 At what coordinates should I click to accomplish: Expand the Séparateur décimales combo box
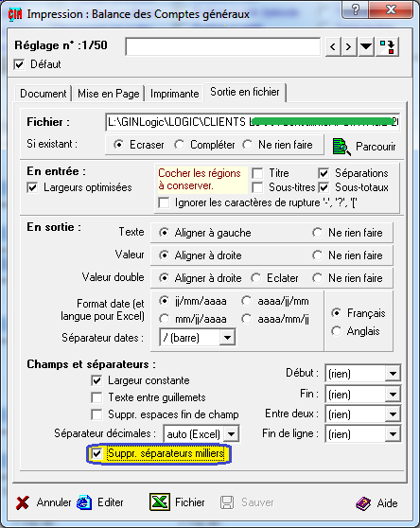(x=231, y=434)
